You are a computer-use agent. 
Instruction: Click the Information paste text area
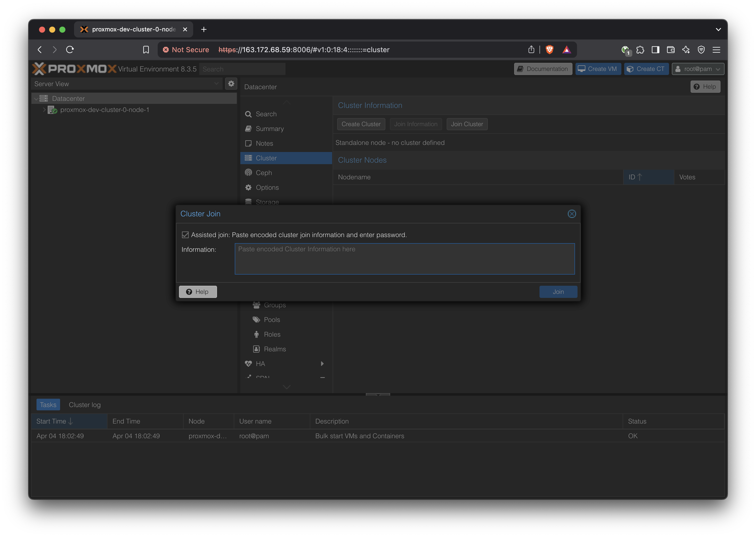pyautogui.click(x=404, y=259)
